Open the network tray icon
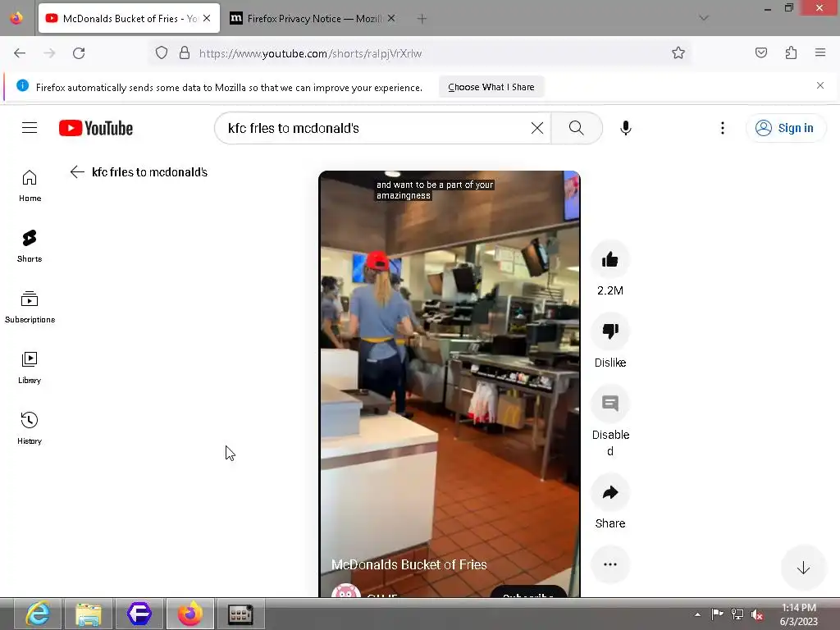This screenshot has width=840, height=630. click(737, 614)
